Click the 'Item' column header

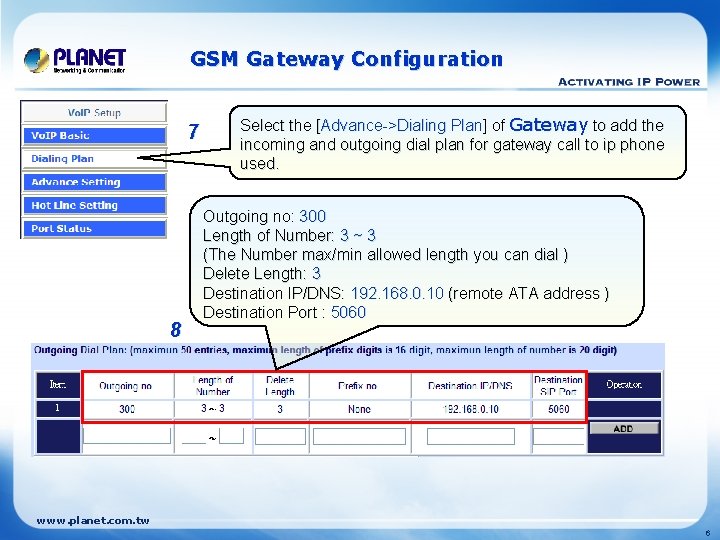click(58, 385)
